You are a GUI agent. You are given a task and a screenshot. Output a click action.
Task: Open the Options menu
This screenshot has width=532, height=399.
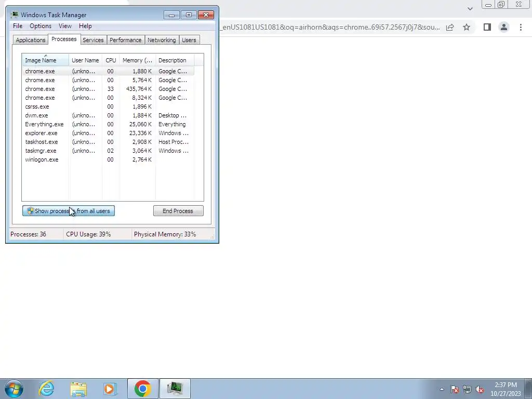click(41, 26)
